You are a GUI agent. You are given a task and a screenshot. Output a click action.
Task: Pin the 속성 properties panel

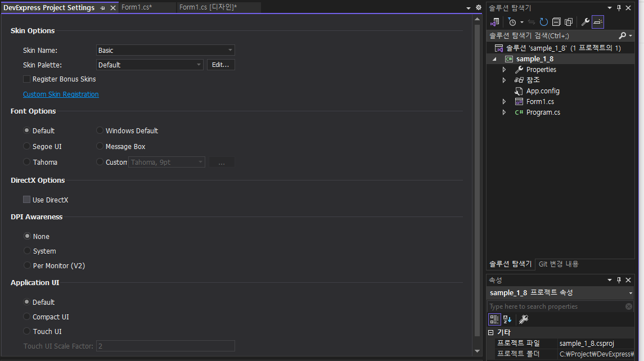tap(619, 280)
